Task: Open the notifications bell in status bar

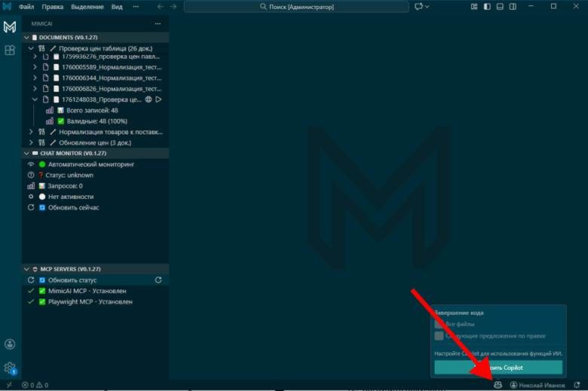Action: point(577,384)
